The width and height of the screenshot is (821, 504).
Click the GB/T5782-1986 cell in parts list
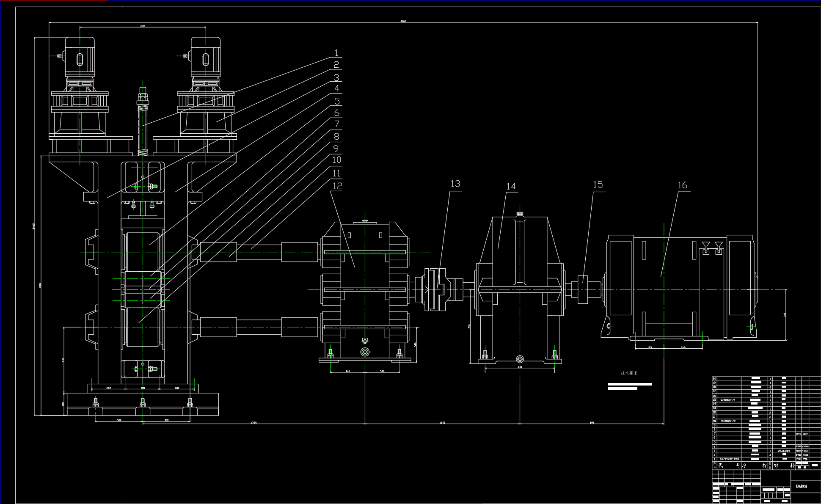click(730, 459)
